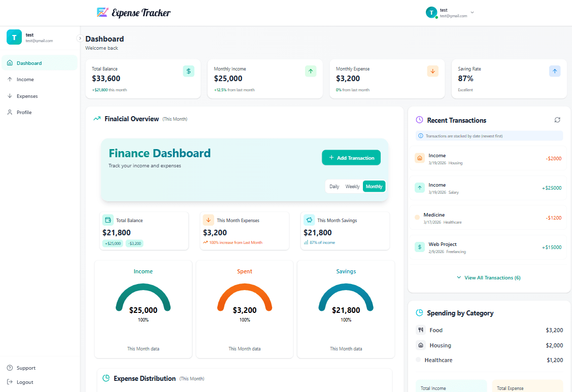Click the dollar icon of Web Project transaction
This screenshot has width=572, height=392.
coord(420,247)
